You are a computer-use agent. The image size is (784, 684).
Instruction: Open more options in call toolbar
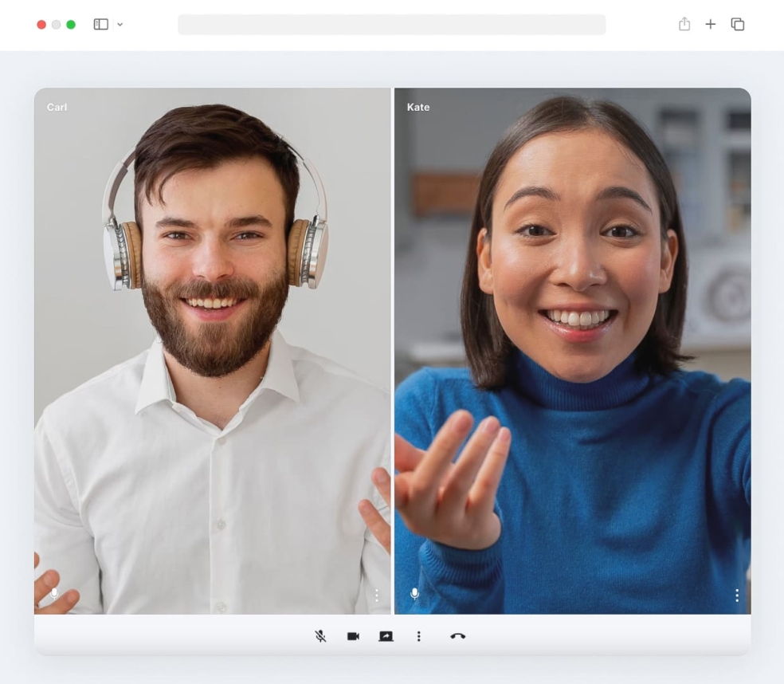418,636
